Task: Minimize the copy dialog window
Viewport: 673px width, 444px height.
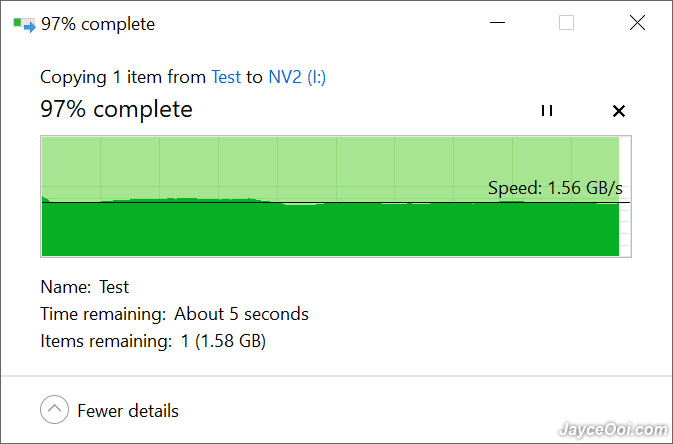Action: pyautogui.click(x=497, y=23)
